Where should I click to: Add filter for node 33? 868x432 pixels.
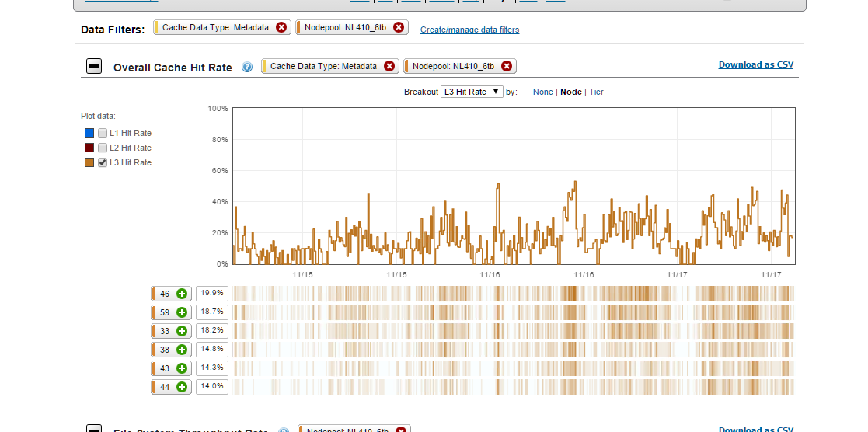181,331
